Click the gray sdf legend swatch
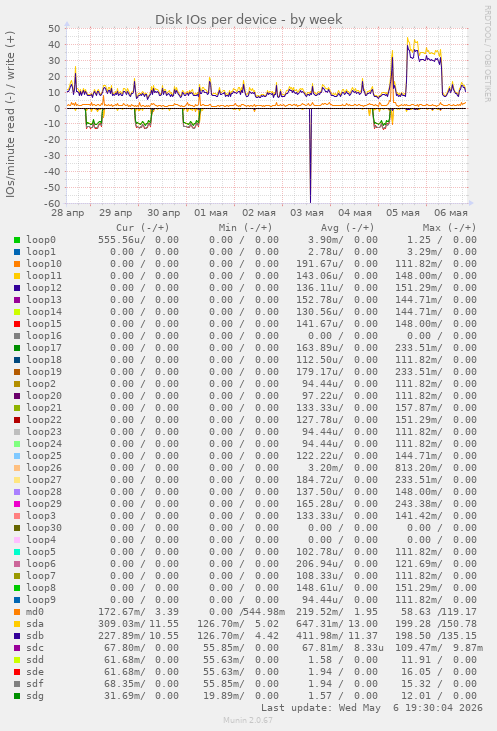Screen dimensions: 497x731 (x=17, y=684)
